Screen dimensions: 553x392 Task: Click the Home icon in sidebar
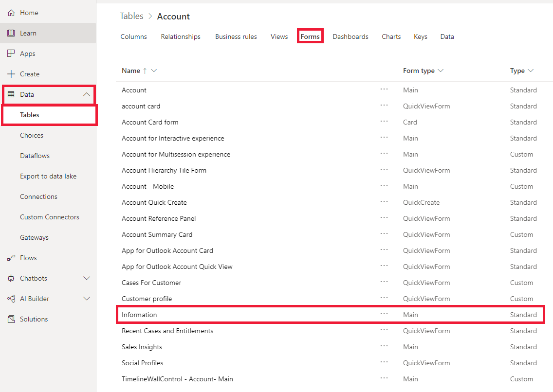click(x=11, y=13)
